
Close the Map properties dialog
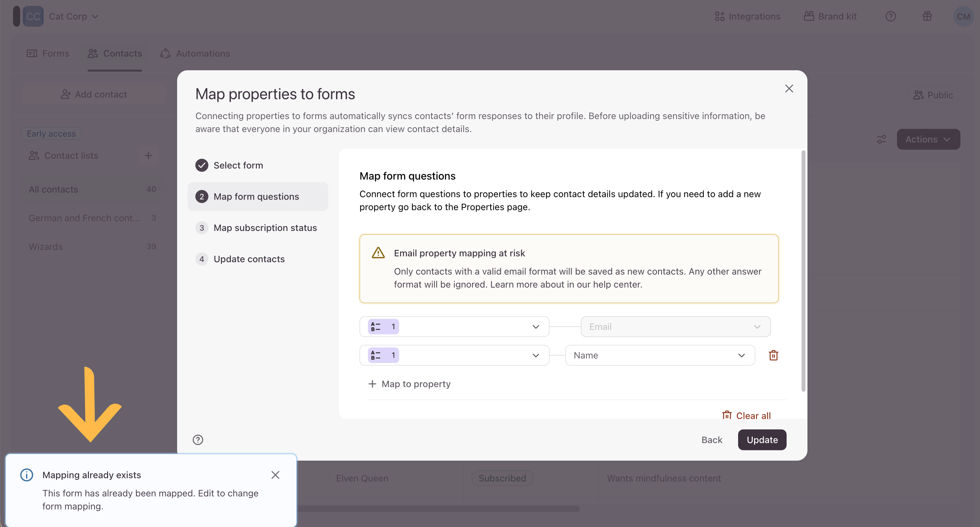pos(789,88)
